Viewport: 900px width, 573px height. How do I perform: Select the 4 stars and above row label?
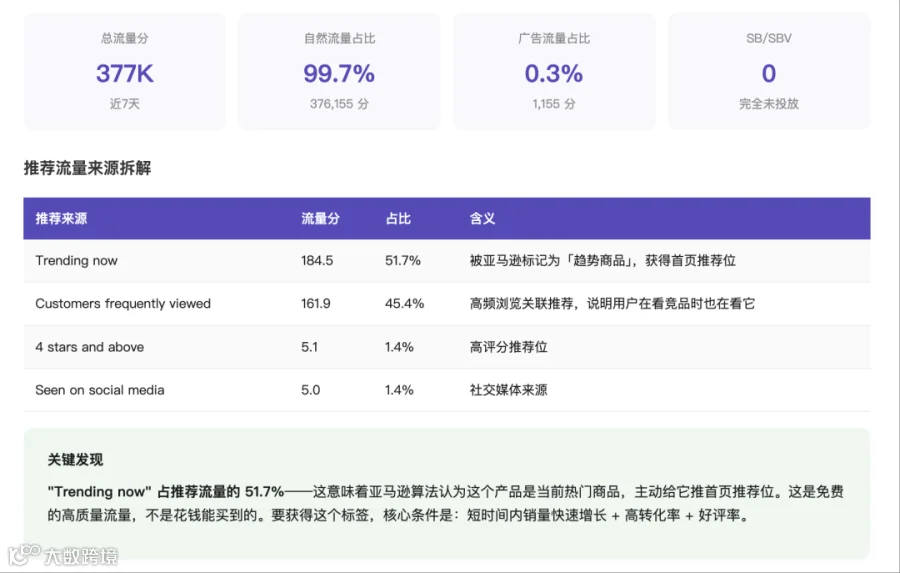pyautogui.click(x=90, y=347)
